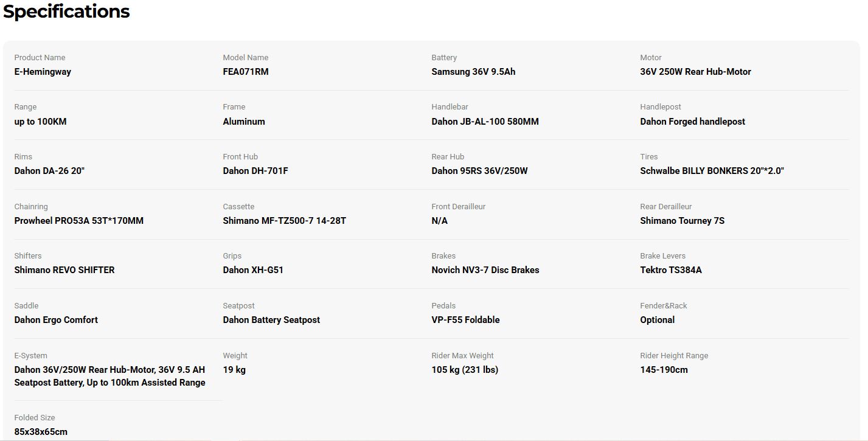Image resolution: width=868 pixels, height=441 pixels.
Task: Select seatpost value Dahon Battery Seatpost
Action: (x=271, y=320)
